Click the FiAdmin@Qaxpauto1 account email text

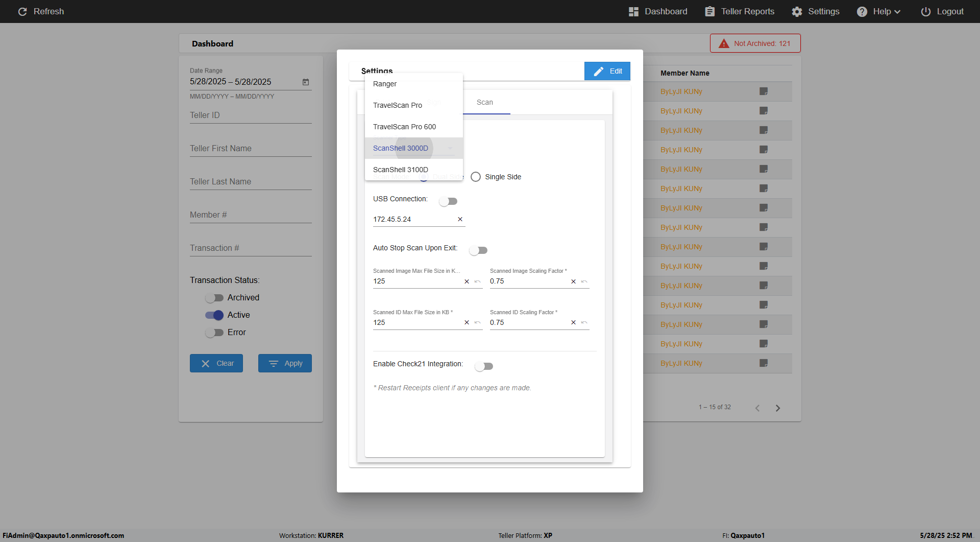[x=63, y=535]
